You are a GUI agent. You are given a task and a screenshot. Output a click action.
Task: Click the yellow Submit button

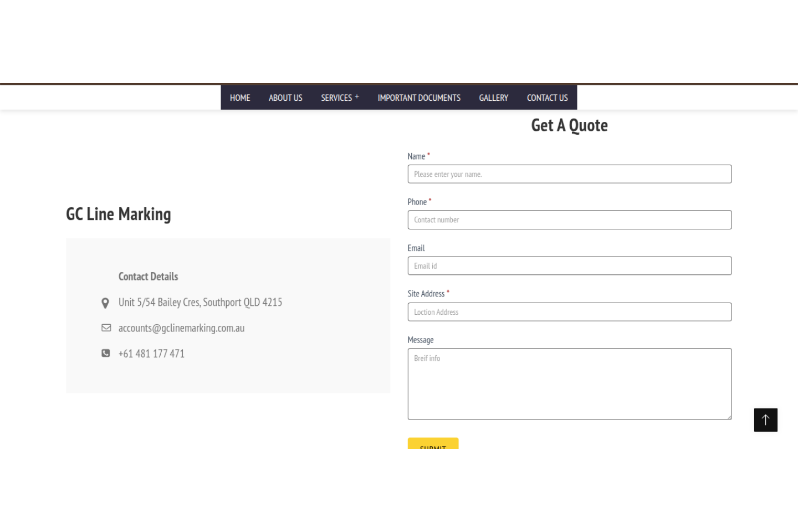(x=433, y=443)
